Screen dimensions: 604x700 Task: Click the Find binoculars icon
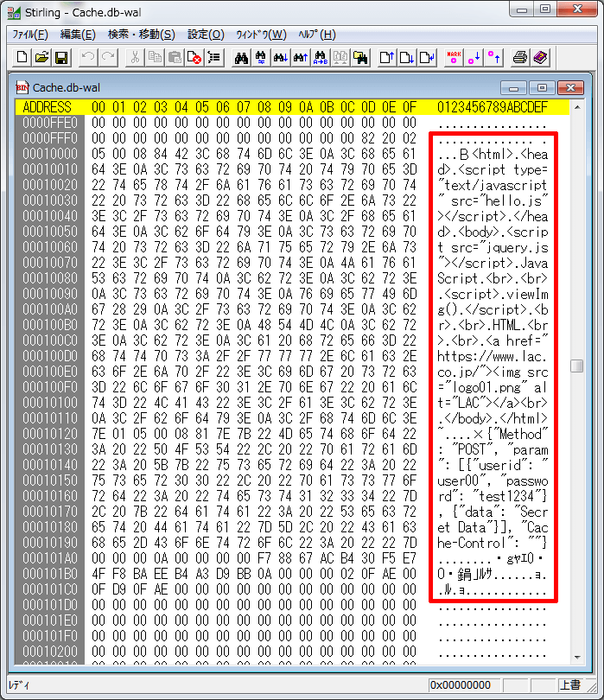(x=241, y=58)
